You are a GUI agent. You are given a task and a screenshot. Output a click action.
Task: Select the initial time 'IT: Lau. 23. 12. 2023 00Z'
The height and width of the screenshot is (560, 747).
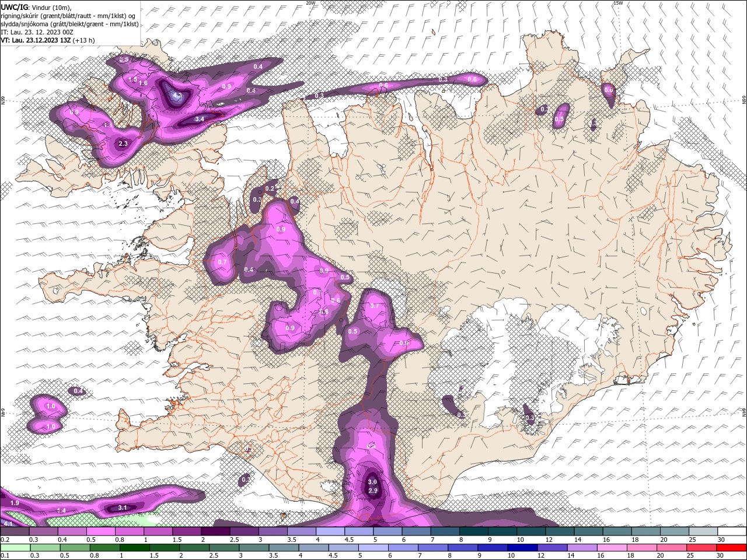point(36,32)
